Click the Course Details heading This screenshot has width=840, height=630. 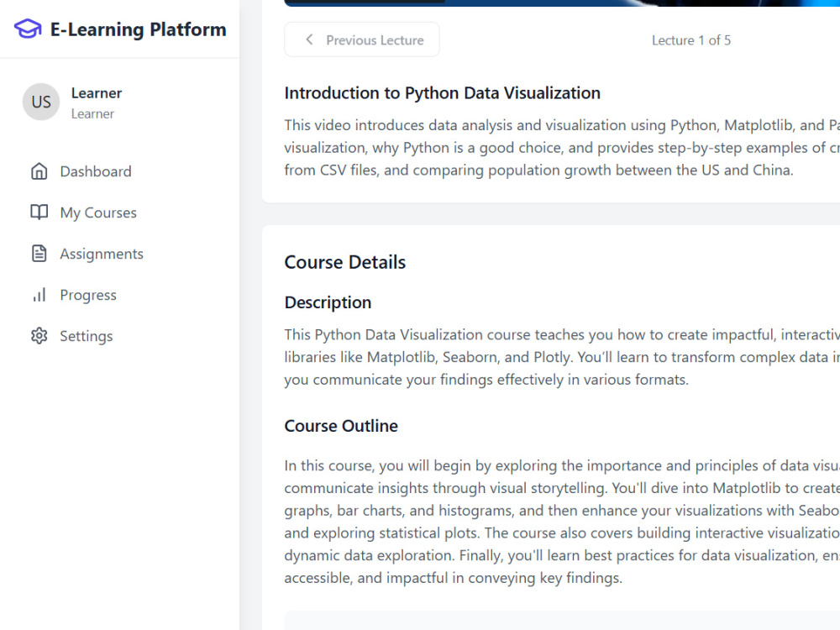345,262
